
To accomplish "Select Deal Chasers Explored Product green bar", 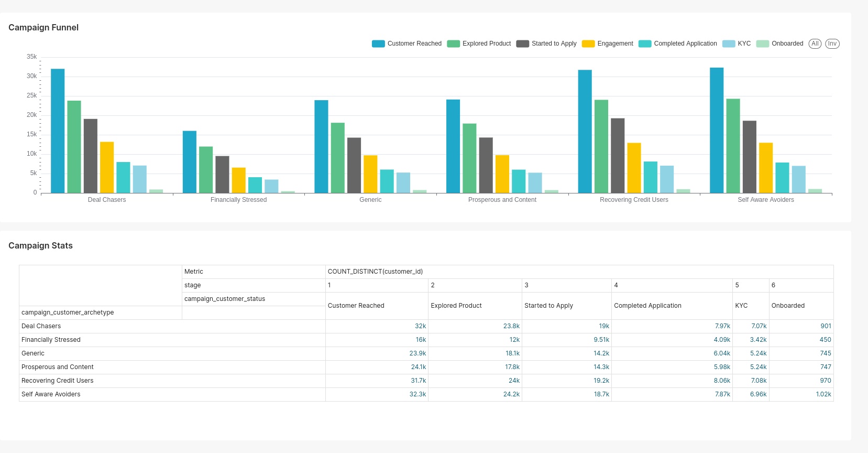I will coord(74,147).
